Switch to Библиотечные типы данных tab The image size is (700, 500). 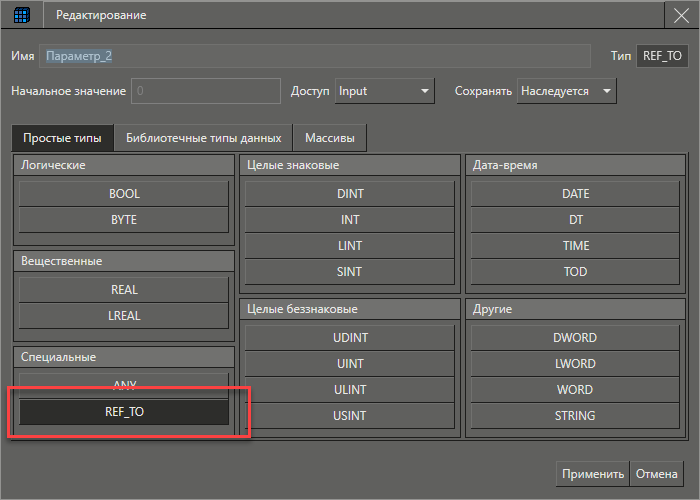pyautogui.click(x=204, y=137)
